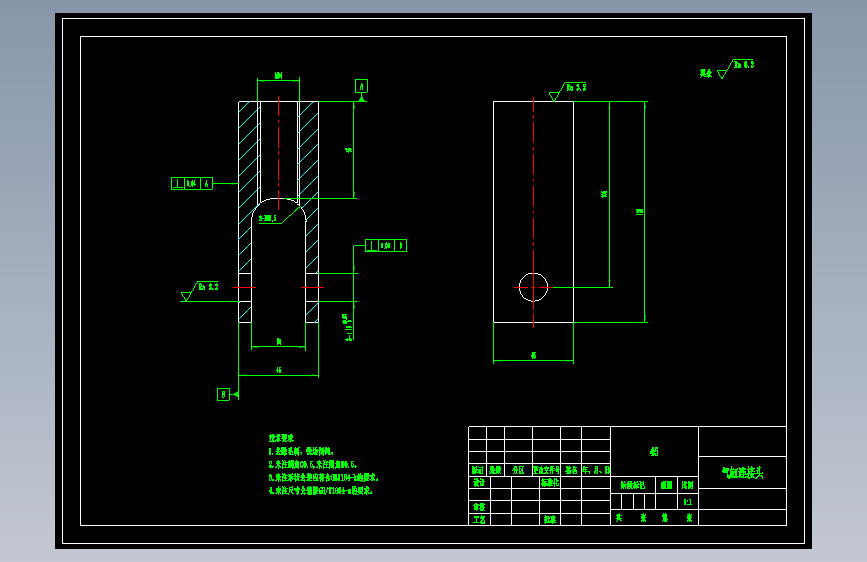Select perpendicularity tolerance frame referencing datum A
The image size is (867, 562).
(192, 184)
